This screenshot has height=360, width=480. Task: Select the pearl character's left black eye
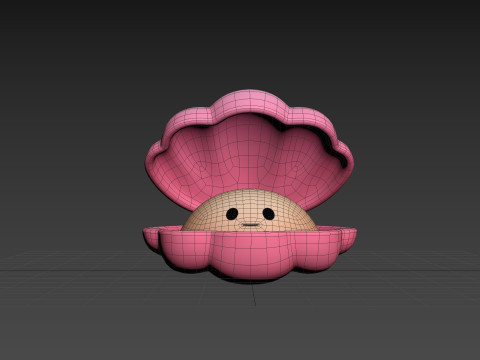[232, 214]
